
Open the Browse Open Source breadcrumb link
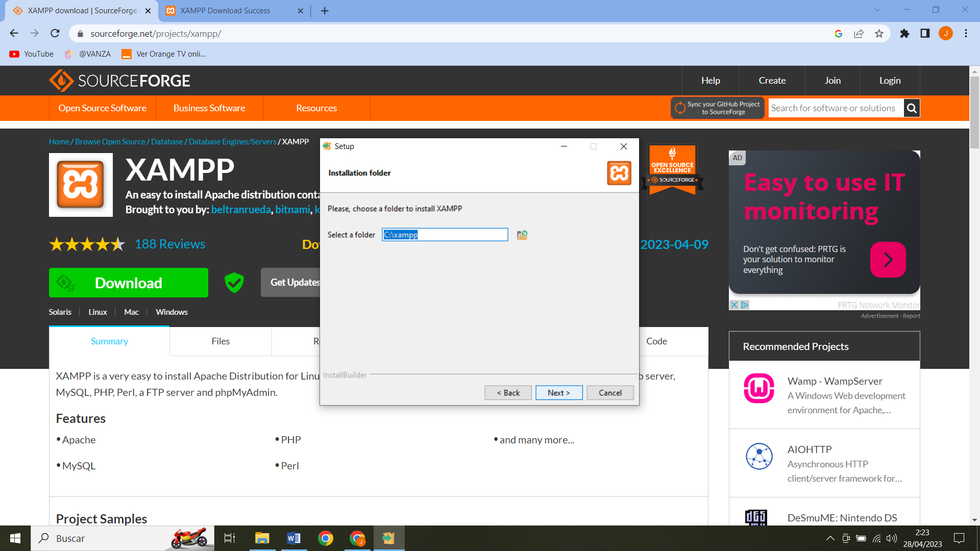pos(110,141)
